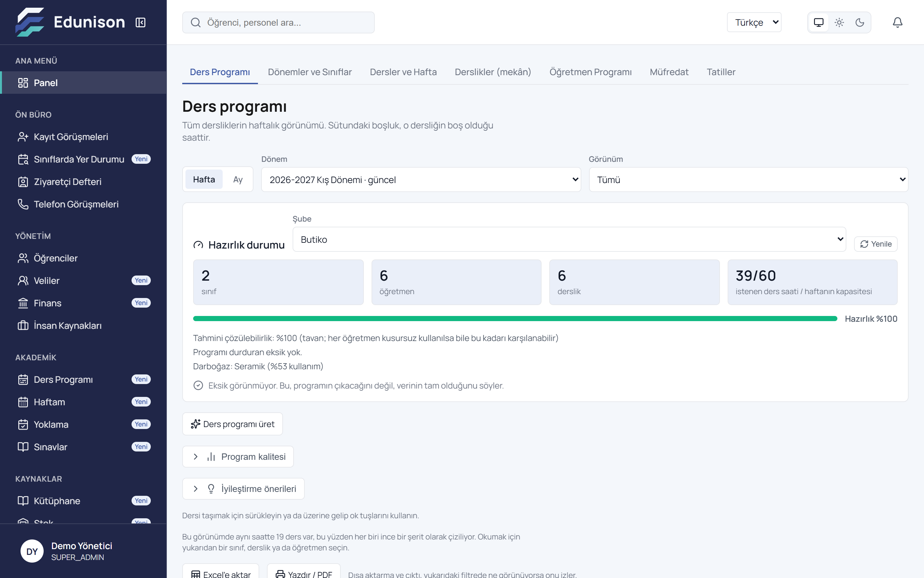Screen dimensions: 924x578
Task: Click Ders programı üret button
Action: (233, 424)
